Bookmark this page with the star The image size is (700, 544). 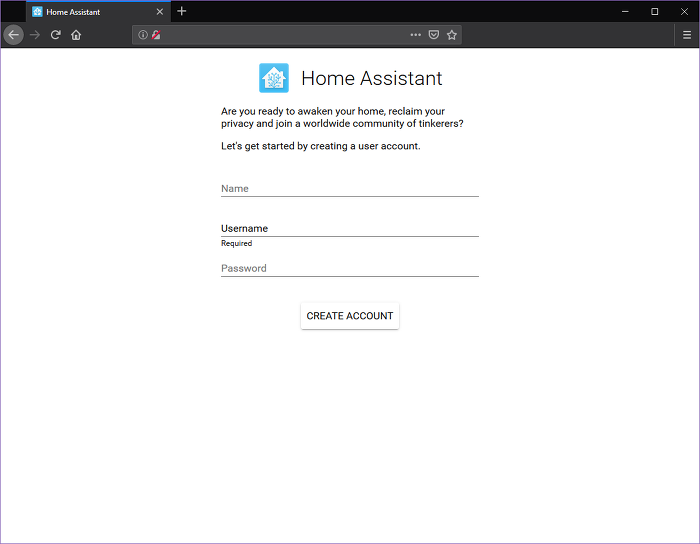(x=452, y=35)
